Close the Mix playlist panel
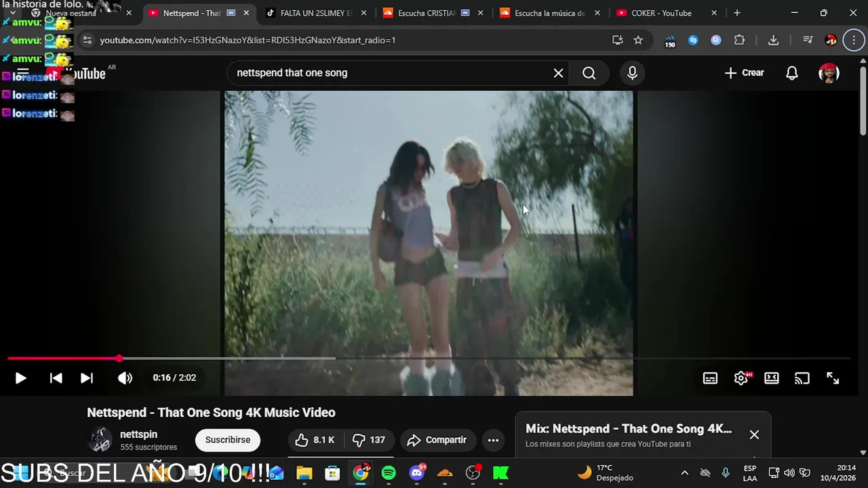This screenshot has width=868, height=488. (x=754, y=434)
